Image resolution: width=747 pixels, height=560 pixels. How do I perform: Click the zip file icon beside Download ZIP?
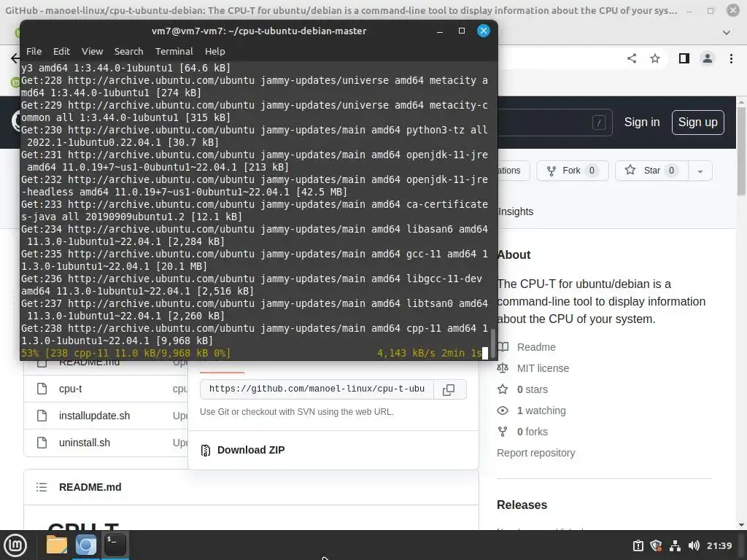point(205,450)
